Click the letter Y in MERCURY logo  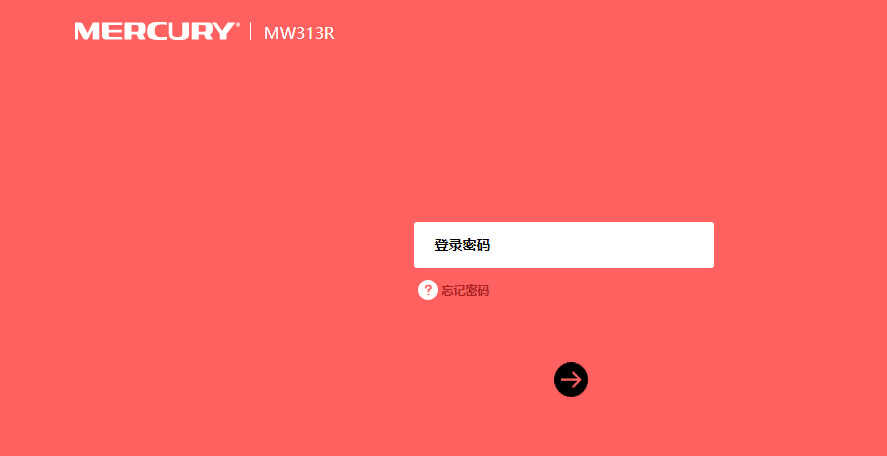click(222, 32)
